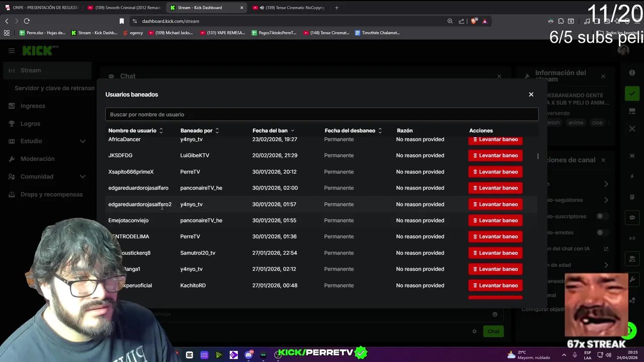Open the hamburger menu beside Kick logo
This screenshot has width=644, height=362.
12,51
